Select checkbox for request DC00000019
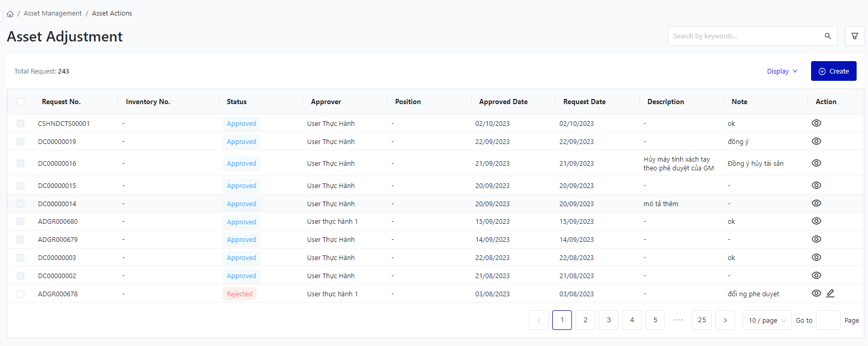This screenshot has width=868, height=346. pyautogui.click(x=21, y=141)
